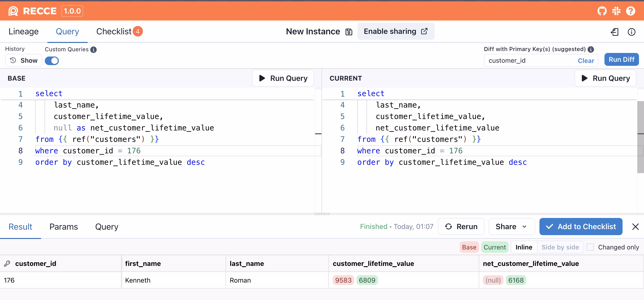Screen dimensions: 644x300
Task: Click the Rerun button
Action: pos(461,227)
